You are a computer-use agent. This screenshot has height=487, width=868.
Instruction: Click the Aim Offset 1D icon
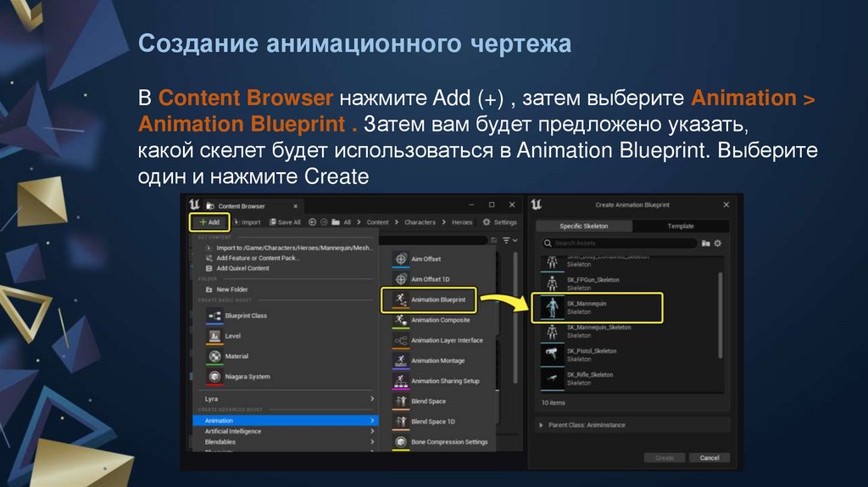tap(401, 279)
